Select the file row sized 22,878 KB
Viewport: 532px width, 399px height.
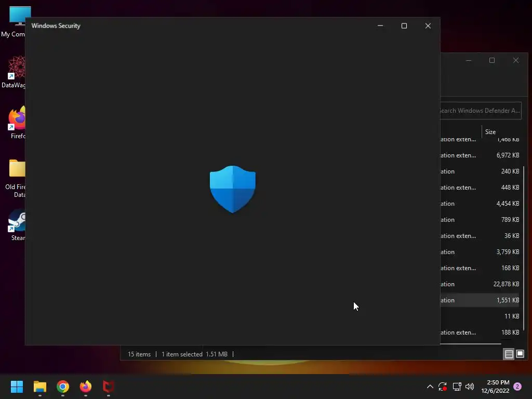tap(480, 284)
